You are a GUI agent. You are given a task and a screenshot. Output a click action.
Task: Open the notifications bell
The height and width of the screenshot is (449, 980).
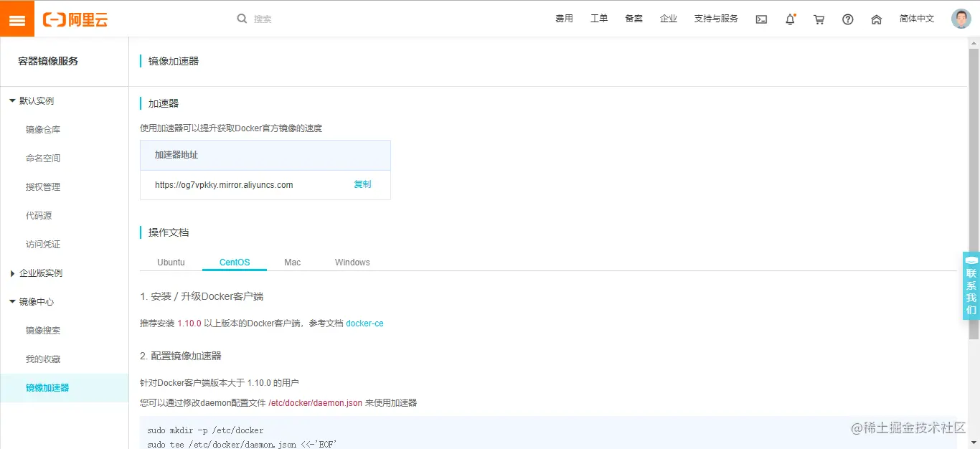[790, 19]
